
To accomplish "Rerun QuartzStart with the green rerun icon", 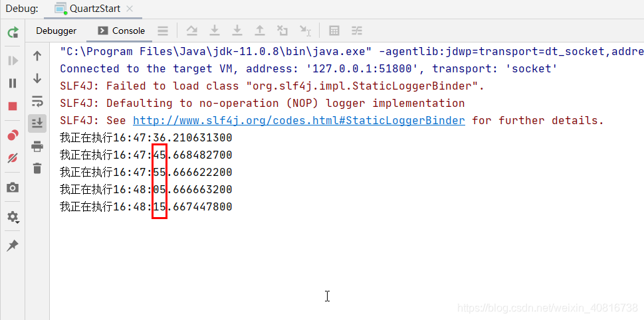I will (x=13, y=32).
